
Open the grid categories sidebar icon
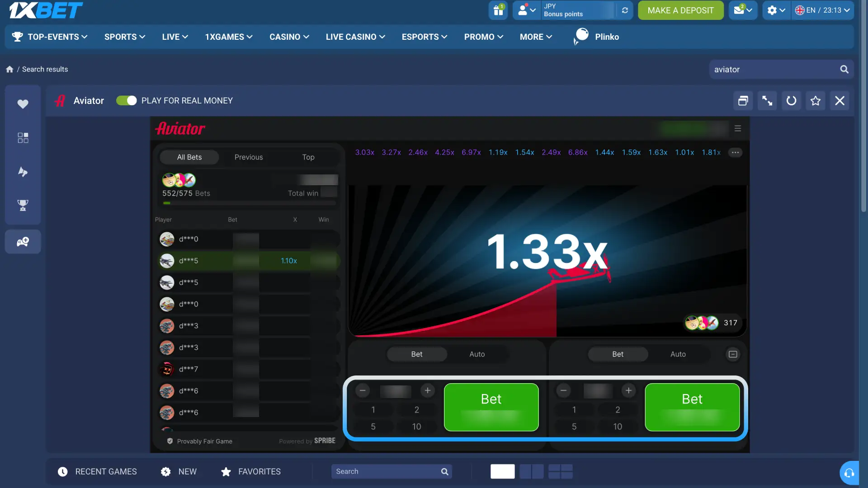[x=23, y=138]
